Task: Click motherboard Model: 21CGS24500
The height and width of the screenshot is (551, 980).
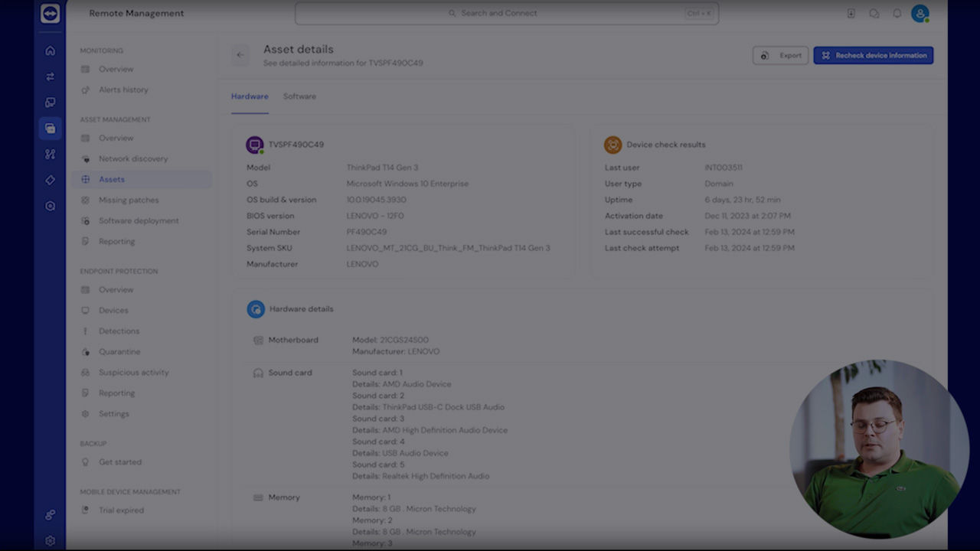Action: pos(390,340)
